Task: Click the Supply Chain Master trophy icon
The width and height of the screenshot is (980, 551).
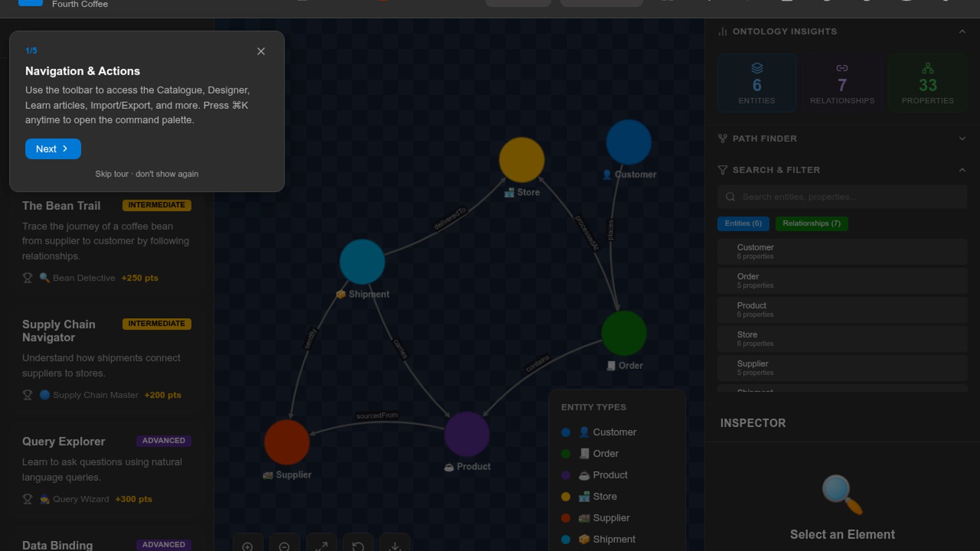Action: [28, 395]
